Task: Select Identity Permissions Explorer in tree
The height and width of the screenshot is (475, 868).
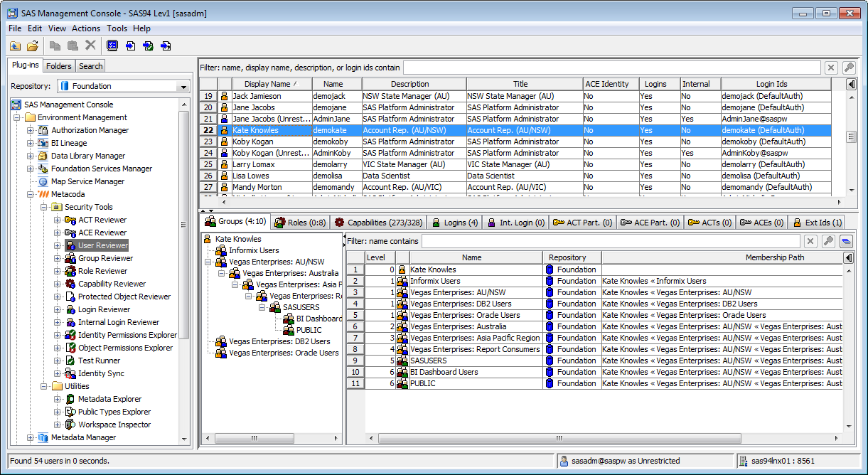Action: (x=127, y=335)
